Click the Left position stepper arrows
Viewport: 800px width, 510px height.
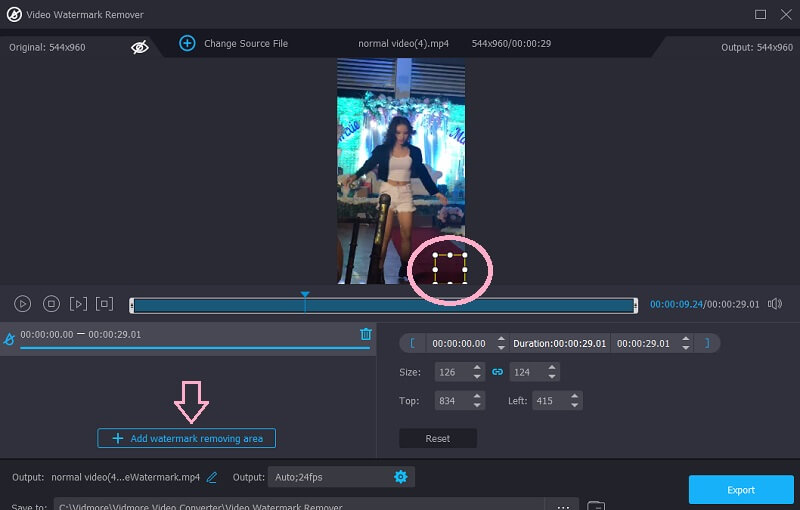coord(573,401)
